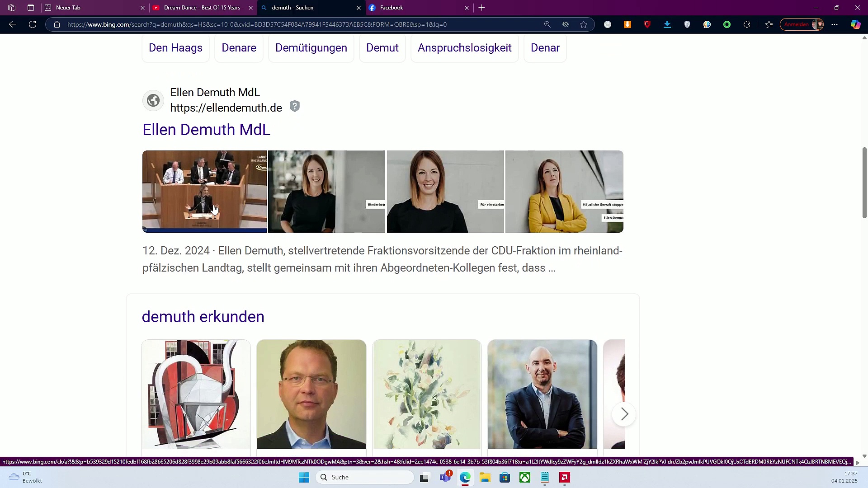Open the Ellen Demuth MdL result link

[x=206, y=130]
